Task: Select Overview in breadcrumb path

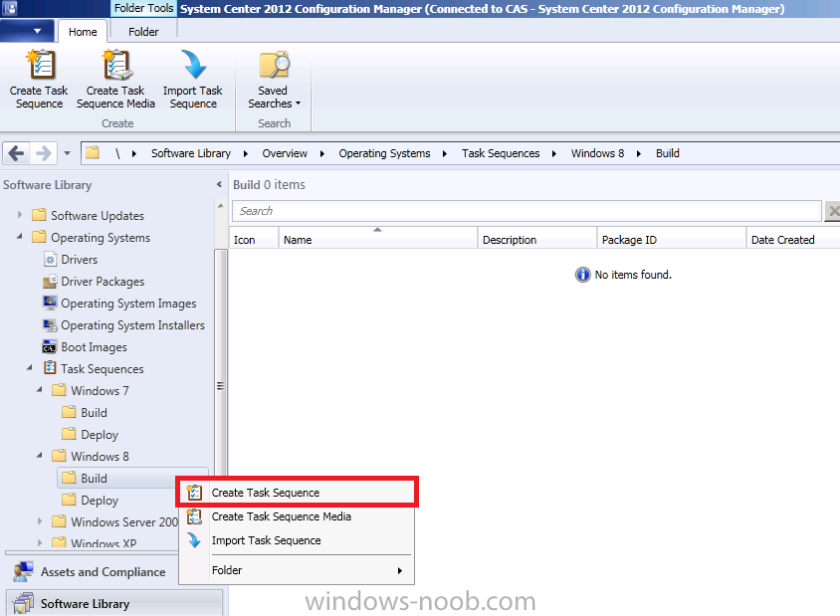Action: pos(285,153)
